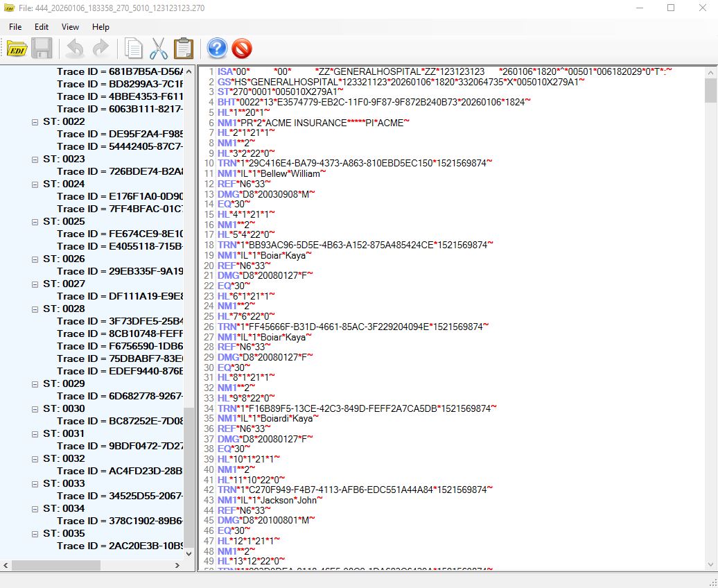The width and height of the screenshot is (718, 588).
Task: Collapse the ST: 0023 tree node
Action: pos(35,159)
